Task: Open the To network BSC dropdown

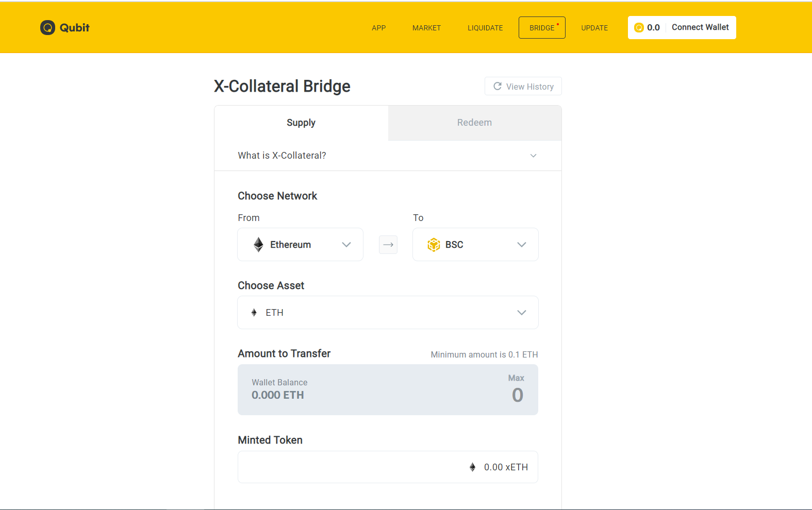Action: coord(475,245)
